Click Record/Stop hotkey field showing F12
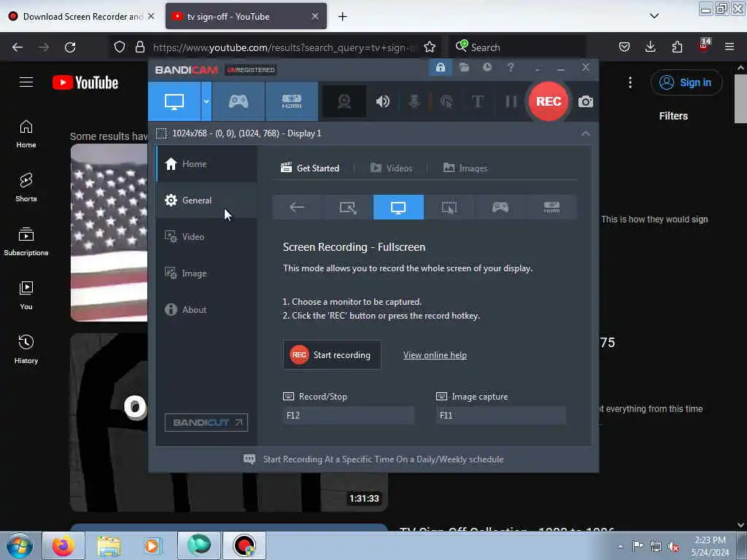 pyautogui.click(x=348, y=416)
